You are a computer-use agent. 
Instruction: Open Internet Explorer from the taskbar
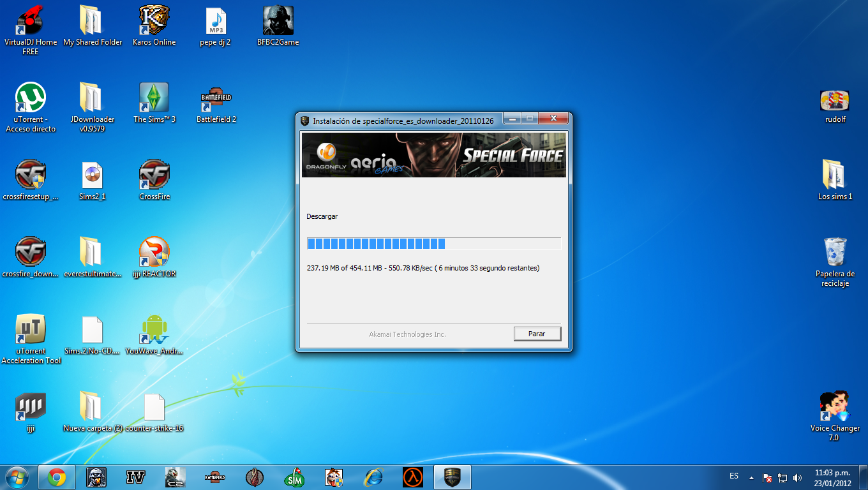tap(373, 477)
